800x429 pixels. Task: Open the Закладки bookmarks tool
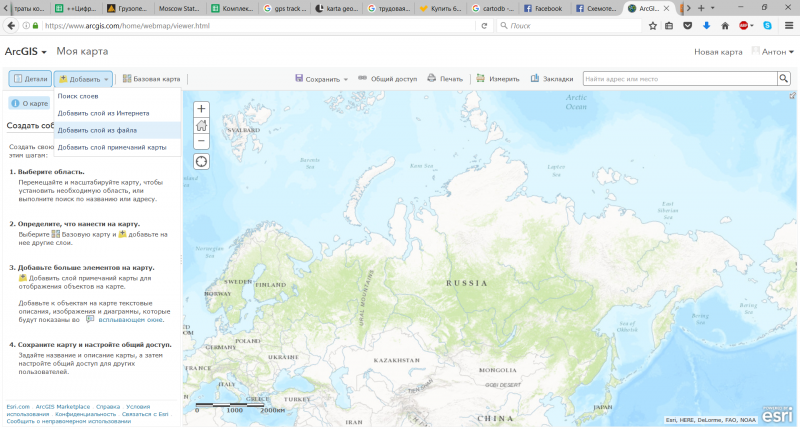pyautogui.click(x=552, y=78)
